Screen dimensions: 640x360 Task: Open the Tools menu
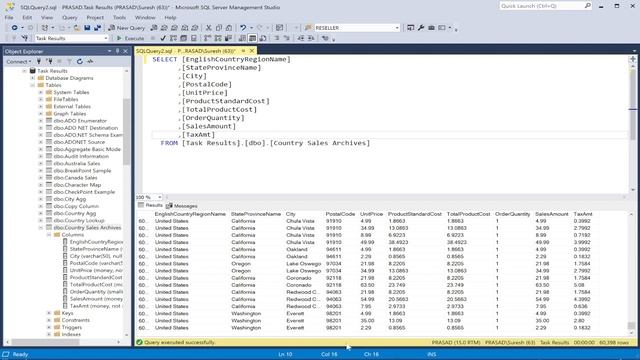tap(119, 18)
